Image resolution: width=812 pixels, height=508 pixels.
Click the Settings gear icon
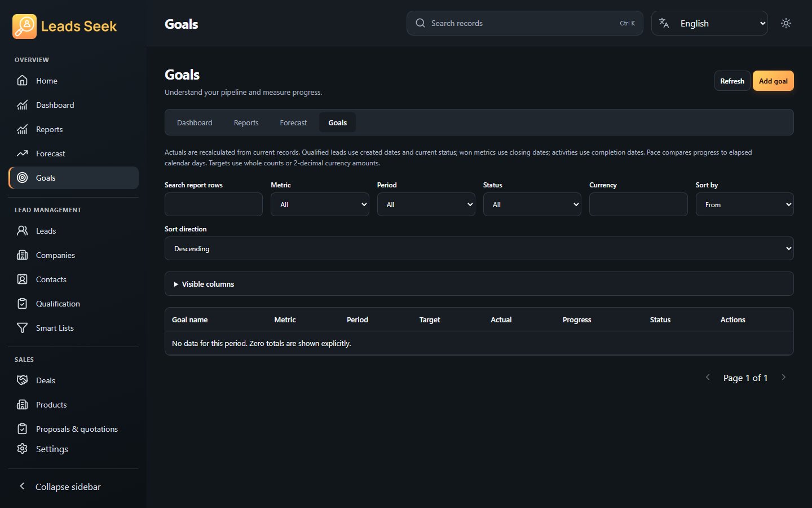23,449
